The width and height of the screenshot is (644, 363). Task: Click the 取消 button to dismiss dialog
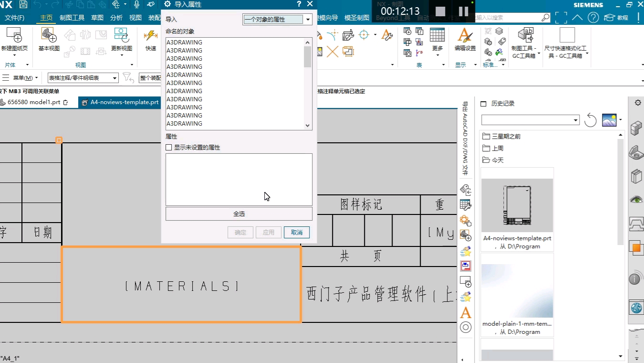pos(297,232)
